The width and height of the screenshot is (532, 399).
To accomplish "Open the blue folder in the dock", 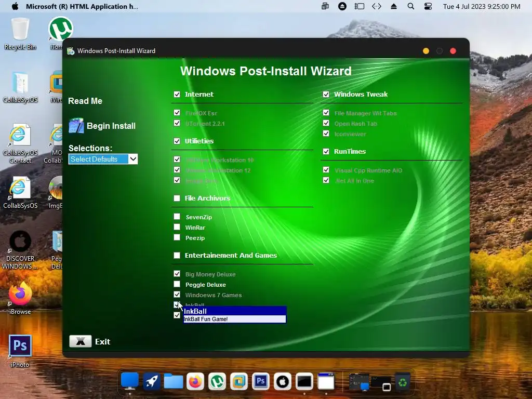I will point(174,381).
